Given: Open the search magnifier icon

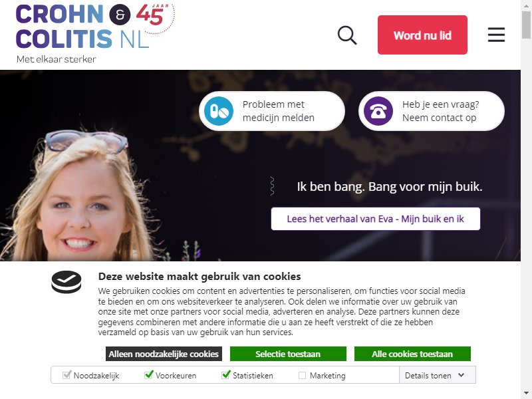Looking at the screenshot, I should [x=347, y=35].
